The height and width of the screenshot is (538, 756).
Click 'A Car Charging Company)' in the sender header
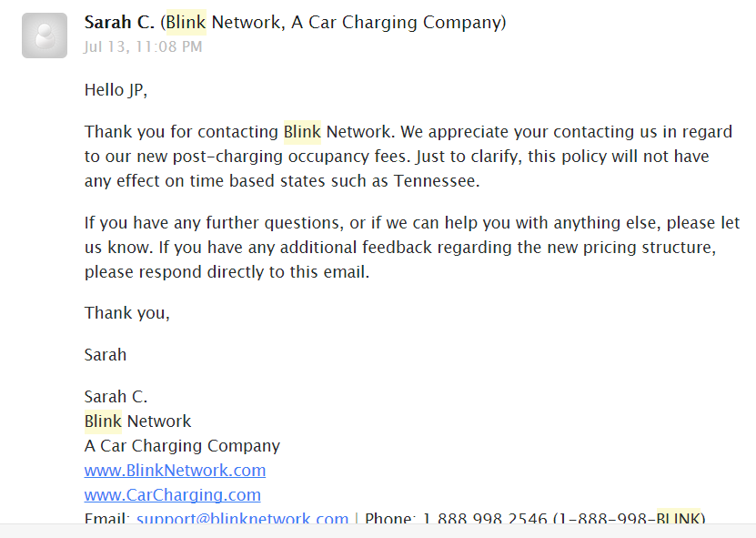coord(398,22)
